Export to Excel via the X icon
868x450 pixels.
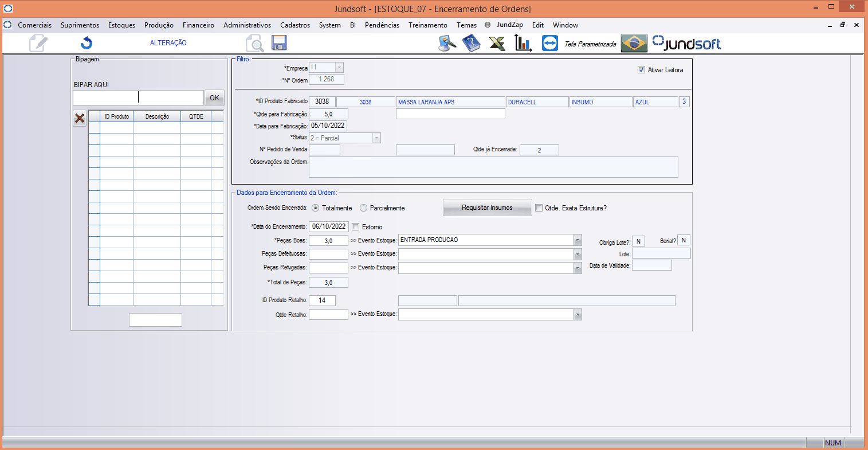click(497, 44)
